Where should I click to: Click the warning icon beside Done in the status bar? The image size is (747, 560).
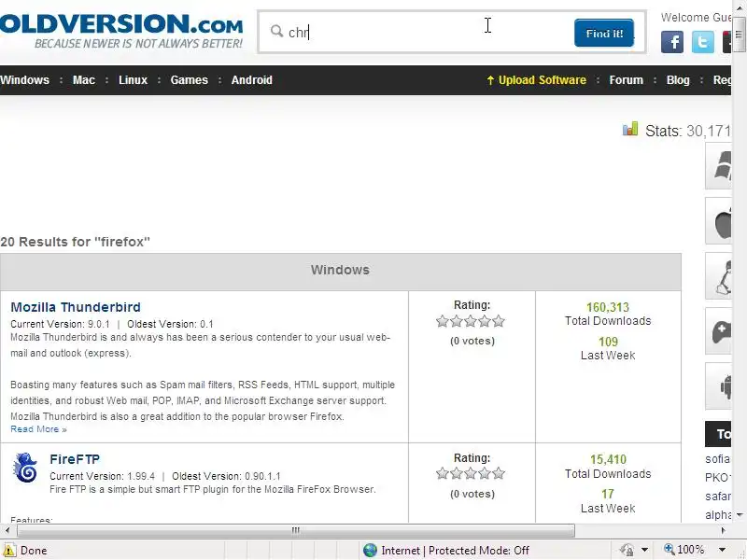click(x=9, y=550)
